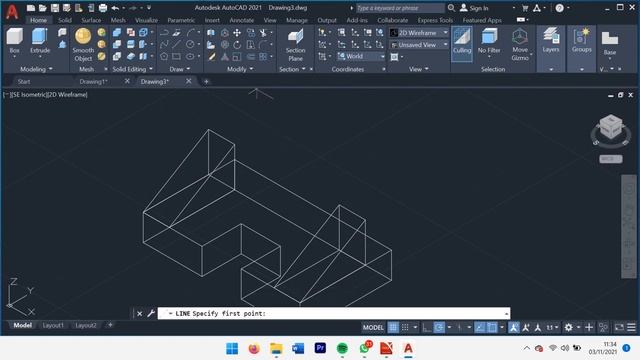
Task: Click the command line input field
Action: pyautogui.click(x=334, y=313)
